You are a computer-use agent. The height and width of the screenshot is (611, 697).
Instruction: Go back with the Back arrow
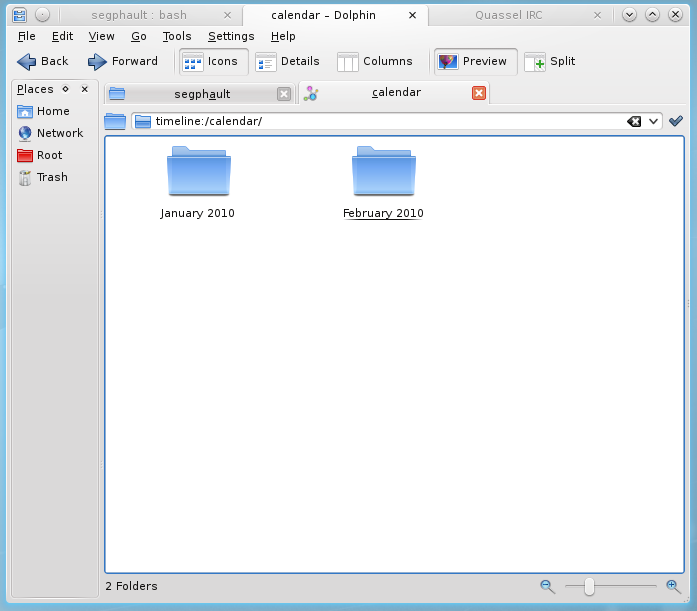click(x=43, y=61)
